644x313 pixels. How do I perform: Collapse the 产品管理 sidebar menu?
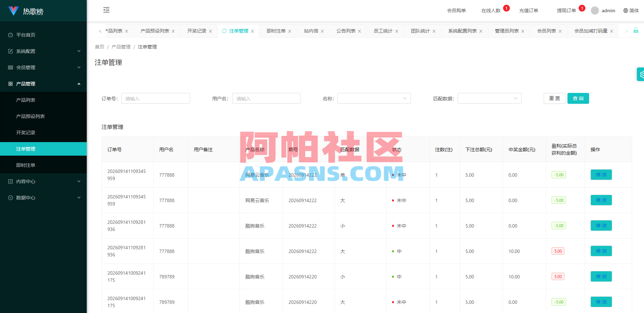pyautogui.click(x=43, y=84)
